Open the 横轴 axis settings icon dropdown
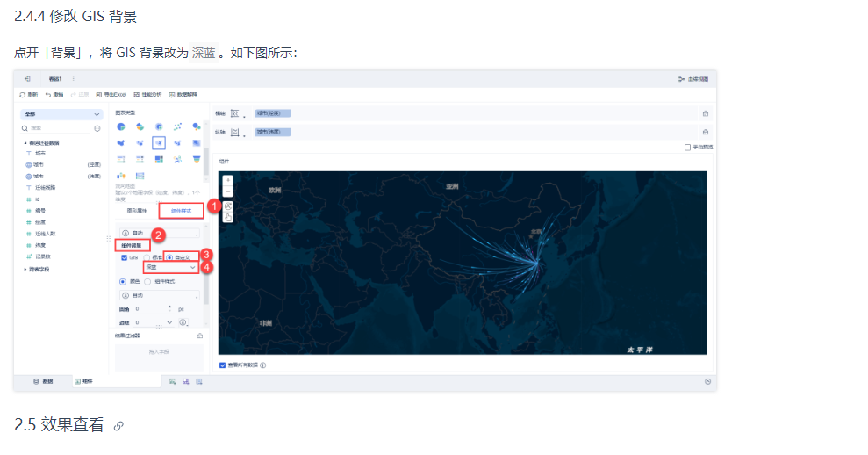The height and width of the screenshot is (455, 868). point(237,113)
